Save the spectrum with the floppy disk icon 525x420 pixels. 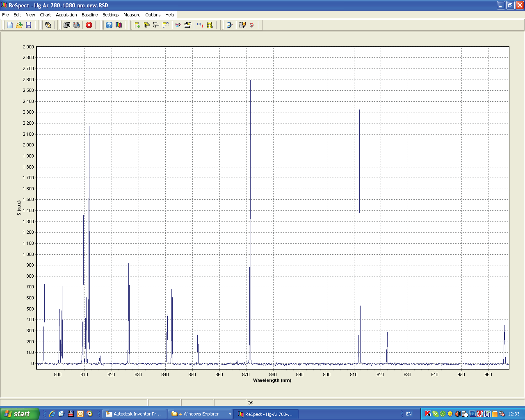pyautogui.click(x=29, y=25)
